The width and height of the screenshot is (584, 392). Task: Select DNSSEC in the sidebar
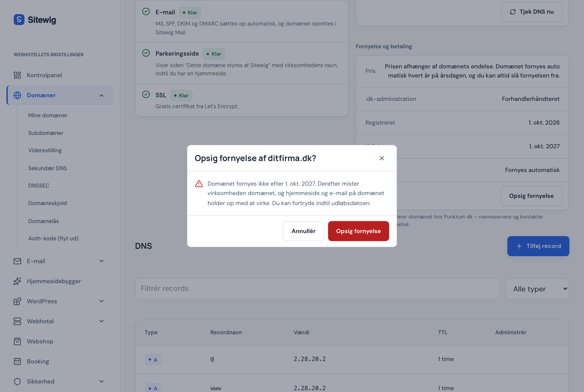point(39,186)
